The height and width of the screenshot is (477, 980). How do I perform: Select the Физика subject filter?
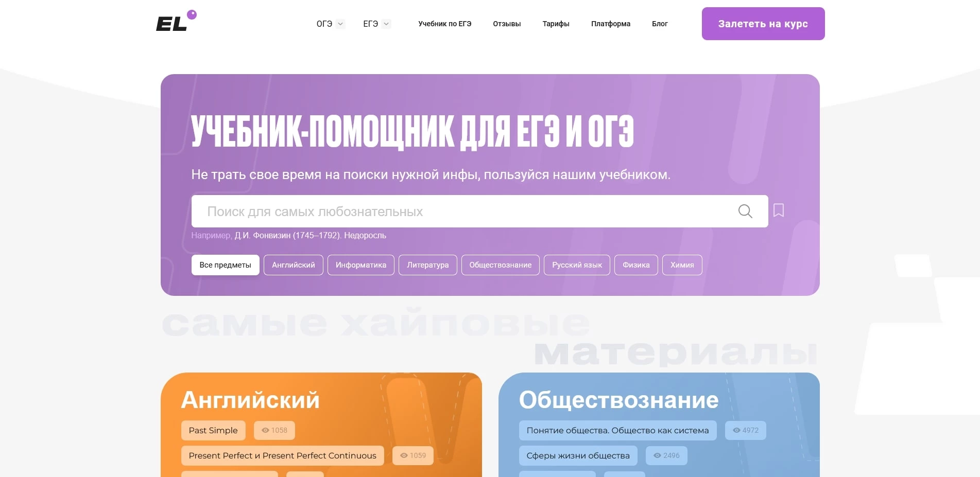[x=635, y=265]
